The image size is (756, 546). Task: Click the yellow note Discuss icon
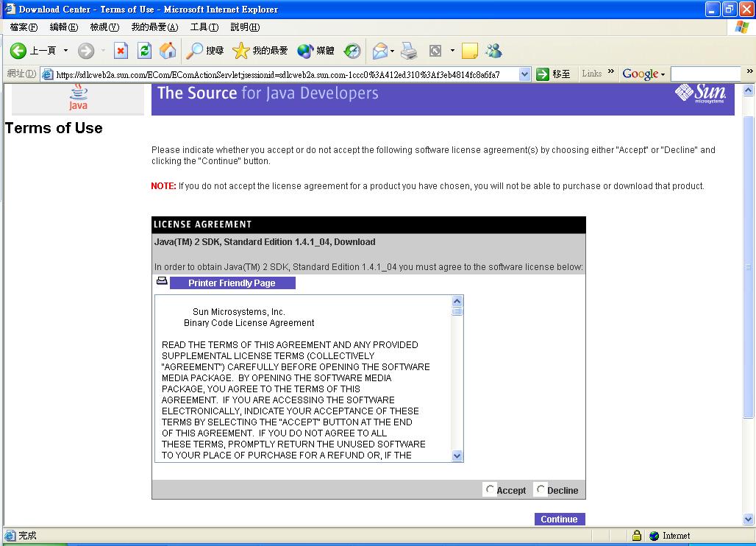click(x=470, y=51)
